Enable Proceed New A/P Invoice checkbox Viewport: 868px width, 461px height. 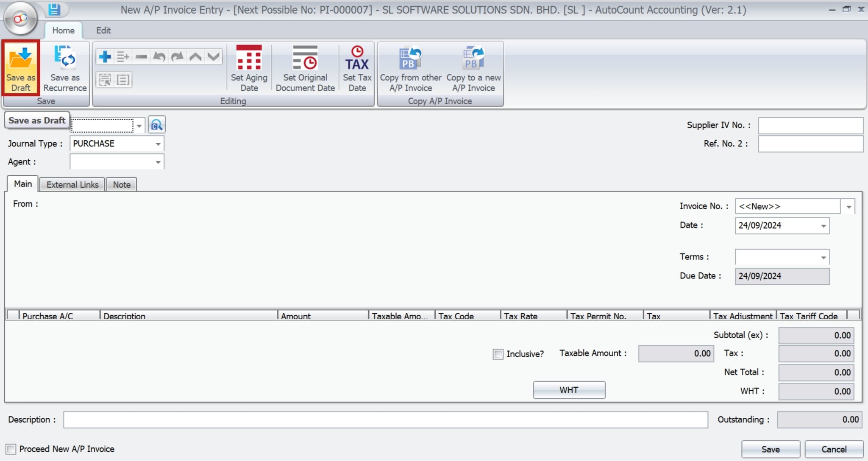tap(11, 449)
